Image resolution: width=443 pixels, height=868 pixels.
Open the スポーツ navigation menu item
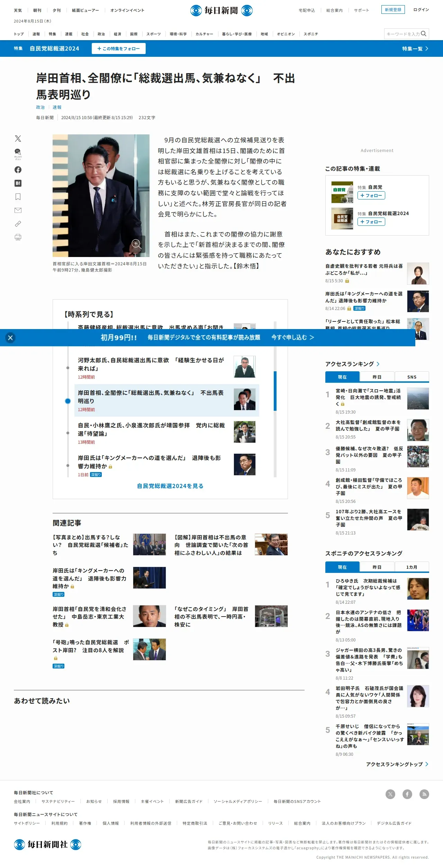(x=154, y=34)
